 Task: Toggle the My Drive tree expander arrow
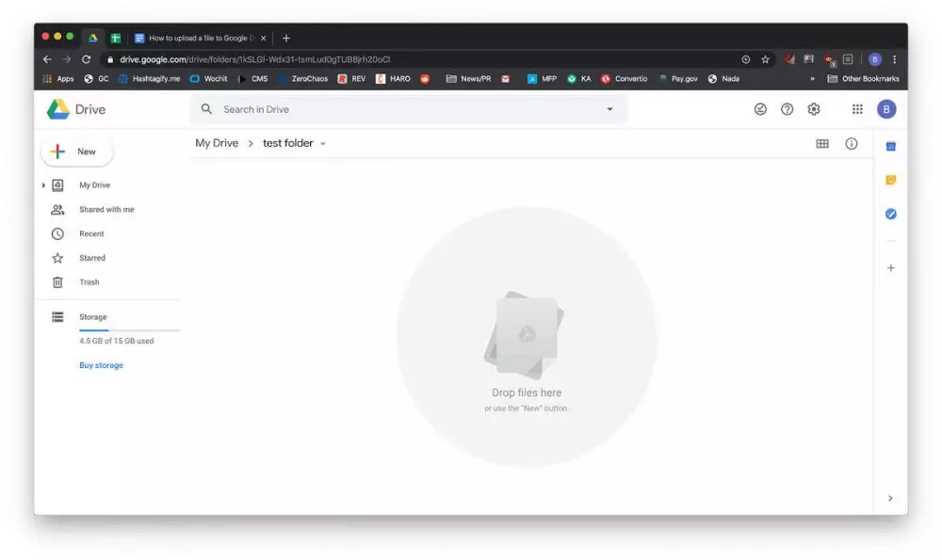coord(44,184)
